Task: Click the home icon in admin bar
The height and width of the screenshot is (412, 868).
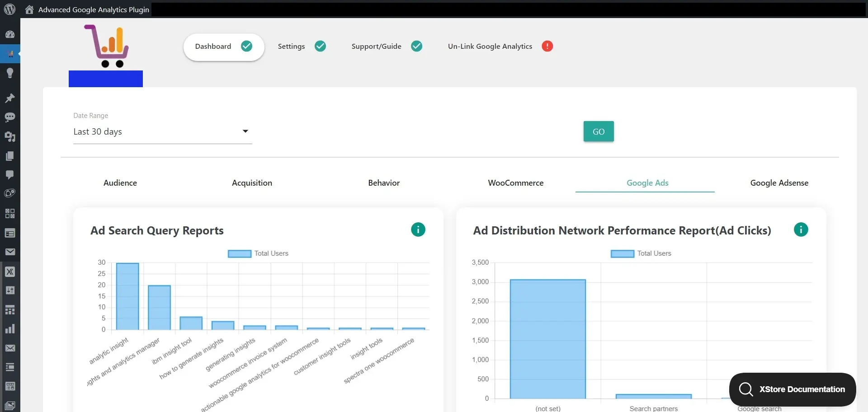Action: point(29,9)
